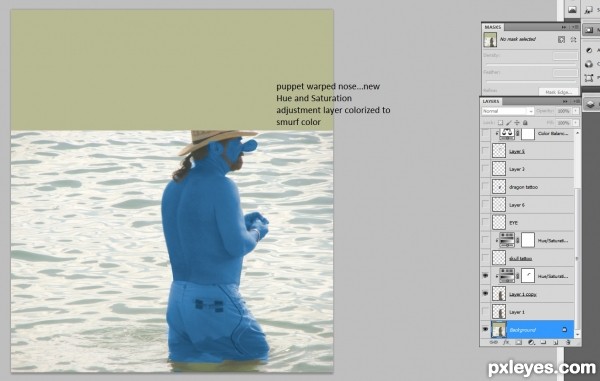The width and height of the screenshot is (600, 381).
Task: Click the bounding-box icon in the right dock
Action: [x=589, y=78]
